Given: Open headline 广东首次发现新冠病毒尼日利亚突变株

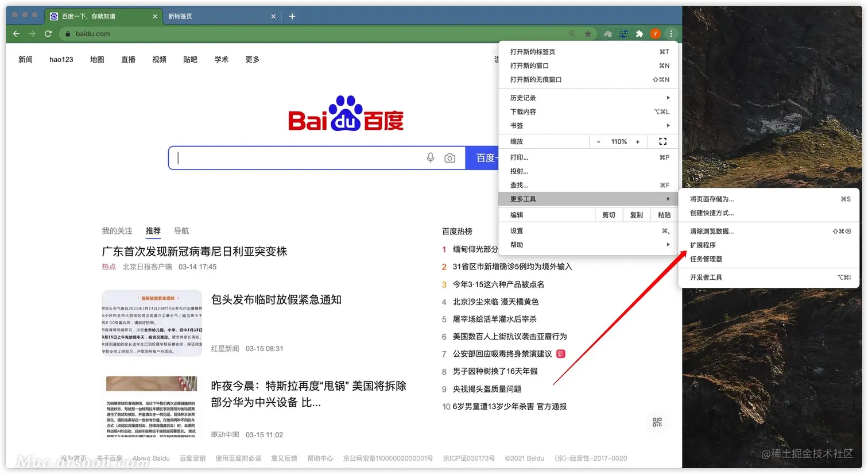Looking at the screenshot, I should pos(195,252).
